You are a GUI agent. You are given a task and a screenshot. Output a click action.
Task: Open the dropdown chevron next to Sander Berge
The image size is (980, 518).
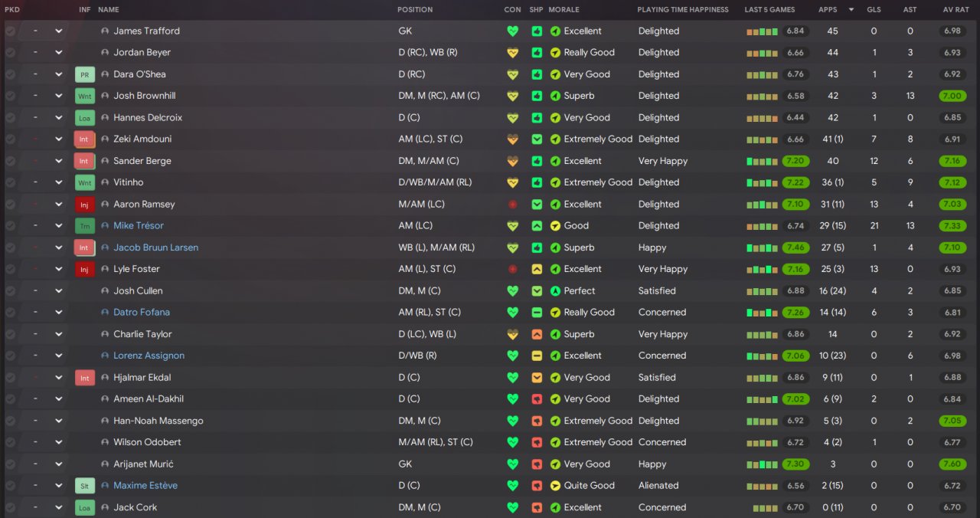point(58,161)
